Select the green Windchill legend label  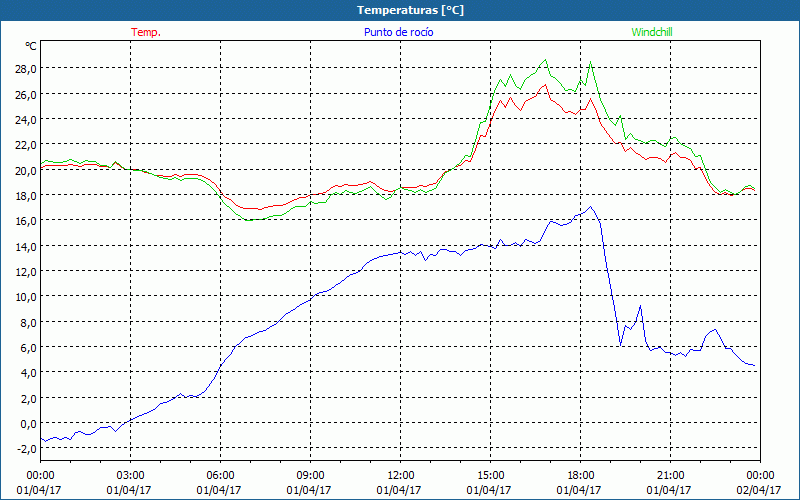[x=652, y=32]
